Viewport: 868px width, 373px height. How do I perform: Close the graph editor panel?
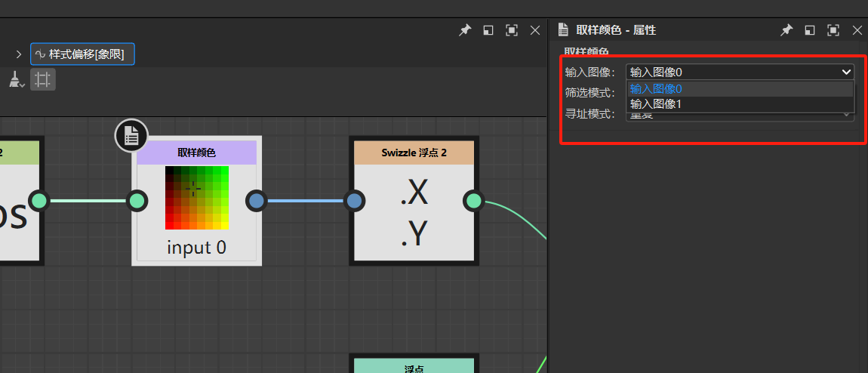(534, 30)
